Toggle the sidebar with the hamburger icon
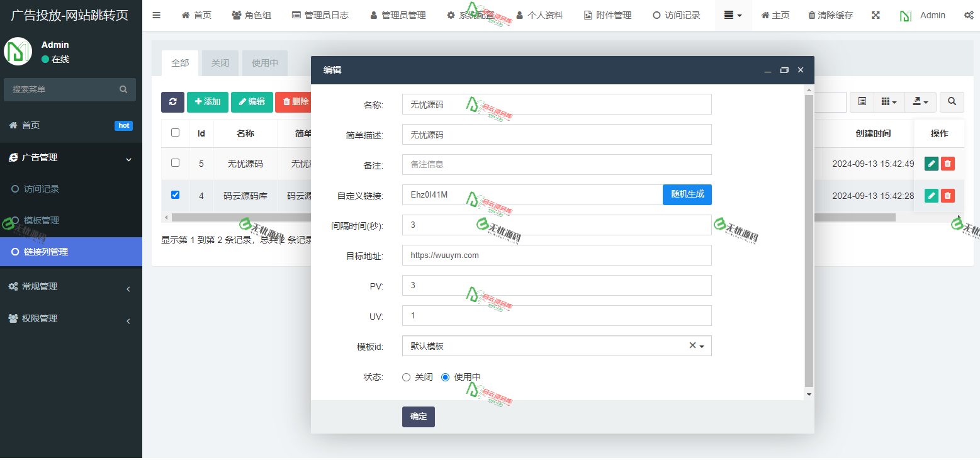Viewport: 980px width, 460px height. click(x=156, y=14)
